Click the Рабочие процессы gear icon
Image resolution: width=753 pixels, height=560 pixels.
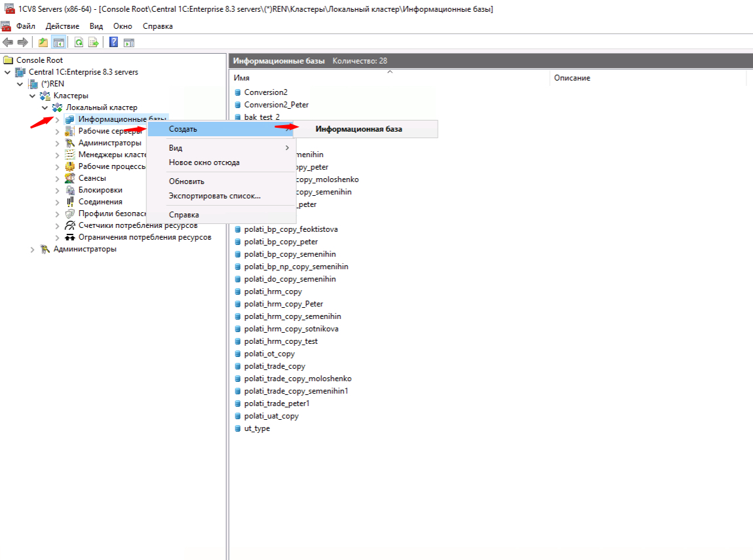(x=70, y=166)
